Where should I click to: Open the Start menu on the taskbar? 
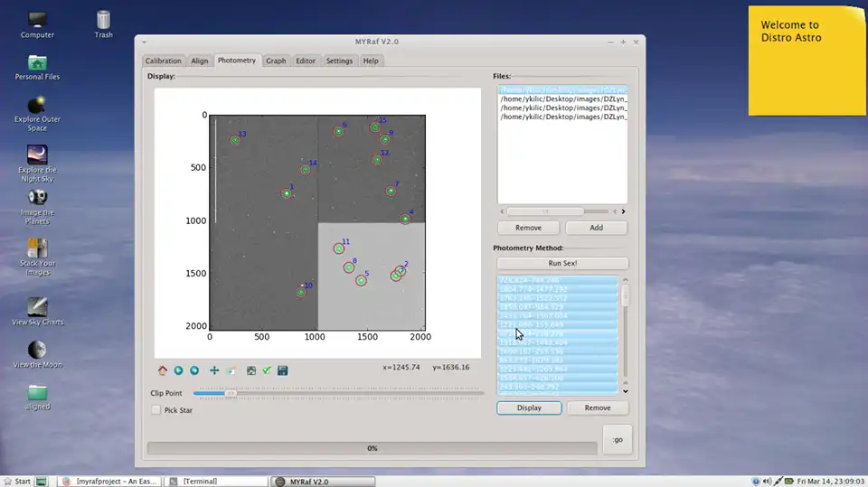(17, 481)
